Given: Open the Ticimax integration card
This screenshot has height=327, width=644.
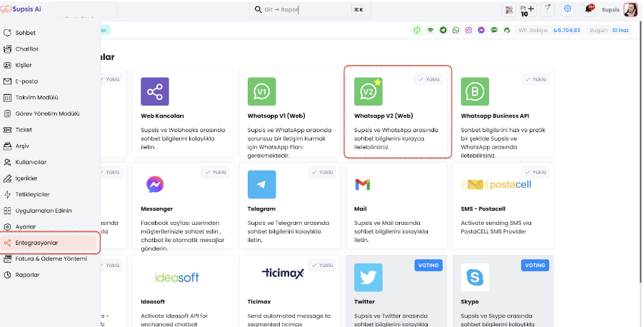Looking at the screenshot, I should (x=290, y=291).
